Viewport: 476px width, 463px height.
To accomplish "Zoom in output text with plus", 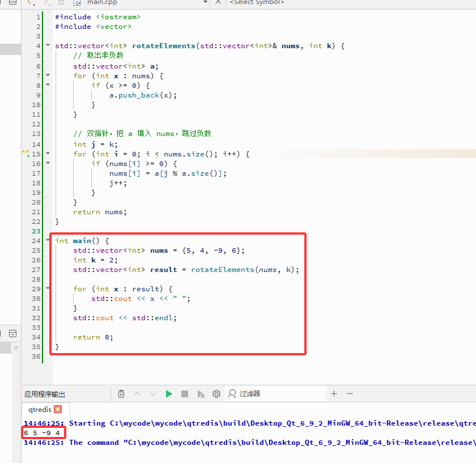I will tap(334, 394).
